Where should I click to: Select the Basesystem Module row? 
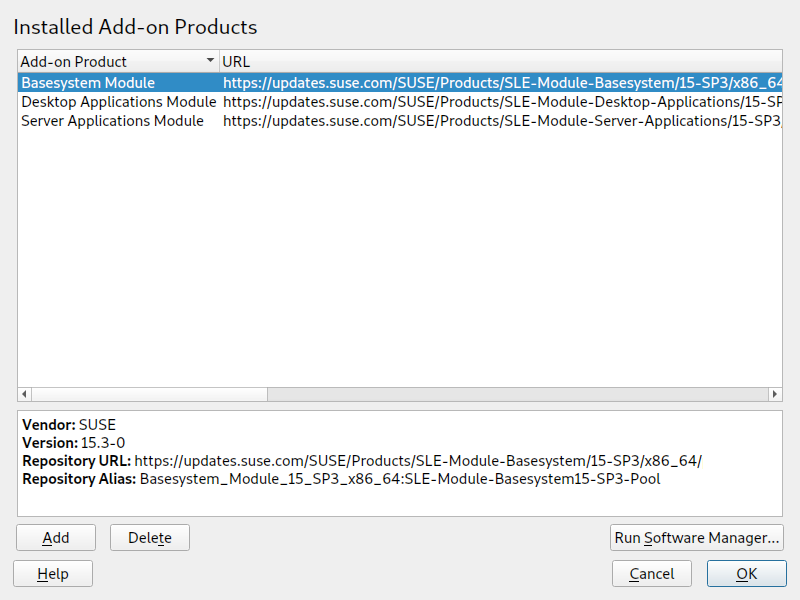coord(88,83)
